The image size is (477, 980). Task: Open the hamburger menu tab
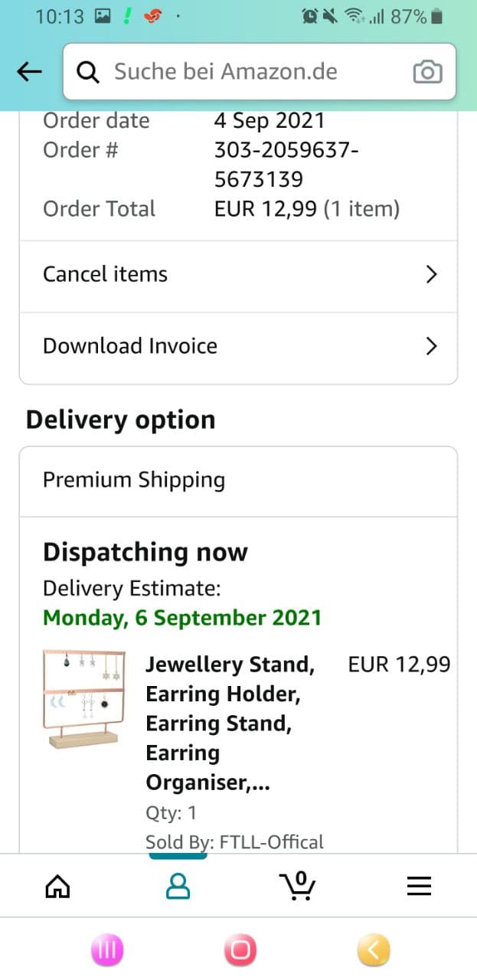tap(419, 886)
